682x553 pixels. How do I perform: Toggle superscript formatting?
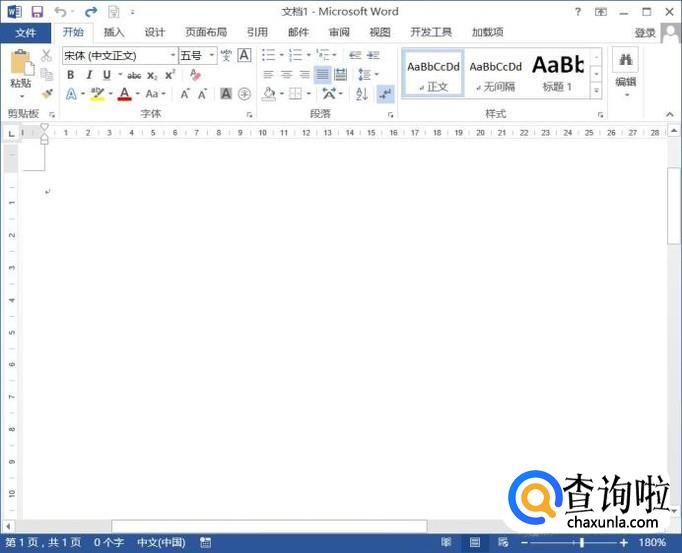point(170,75)
